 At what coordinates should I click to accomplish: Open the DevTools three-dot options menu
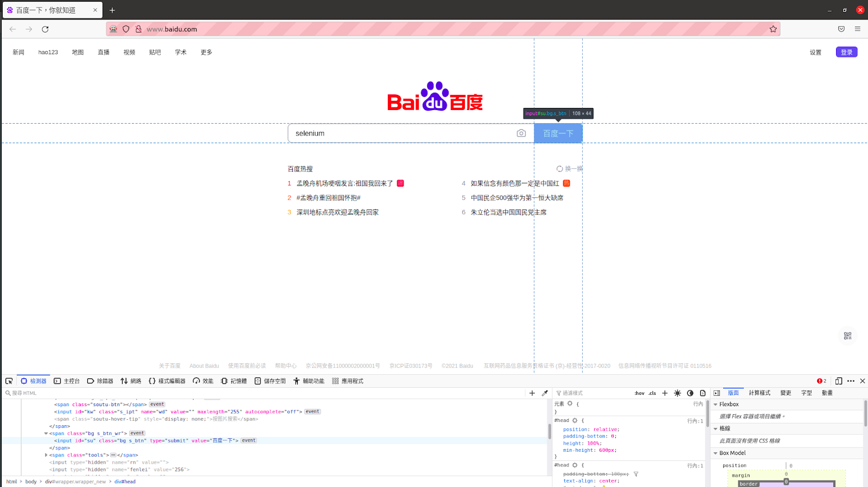[851, 381]
